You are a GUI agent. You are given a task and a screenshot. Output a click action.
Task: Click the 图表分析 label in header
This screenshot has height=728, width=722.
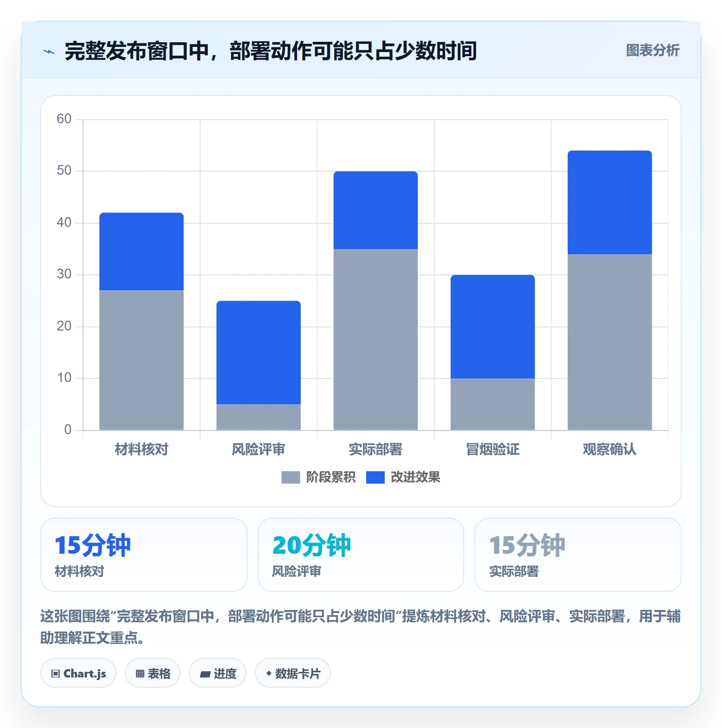coord(652,51)
